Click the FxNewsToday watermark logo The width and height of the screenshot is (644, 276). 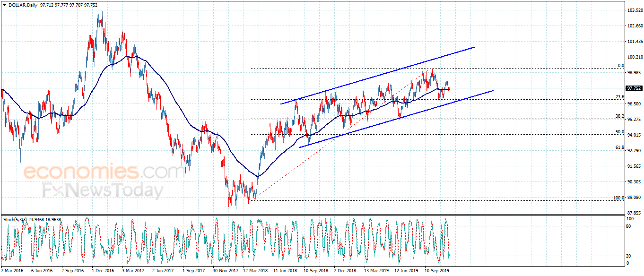tap(103, 190)
